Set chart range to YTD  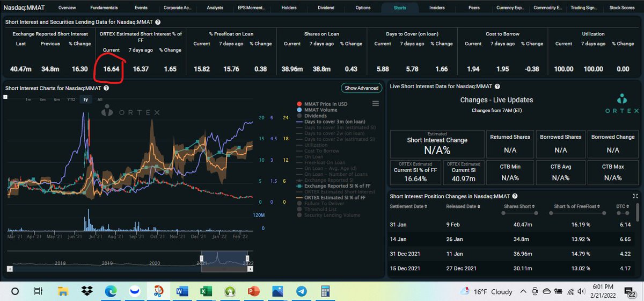(x=71, y=99)
